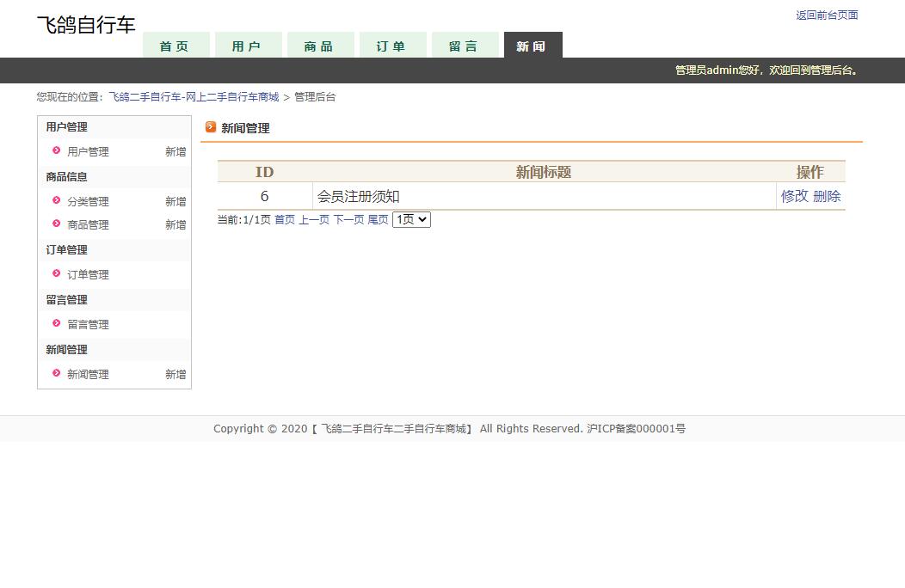Open 用户管理 link in sidebar
The width and height of the screenshot is (905, 588).
pyautogui.click(x=88, y=152)
